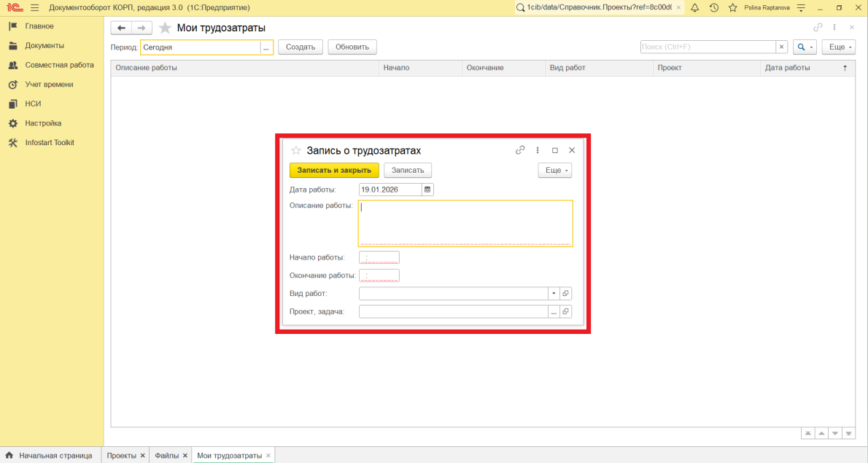Open the Вид работ item form icon
The image size is (868, 463).
click(566, 293)
